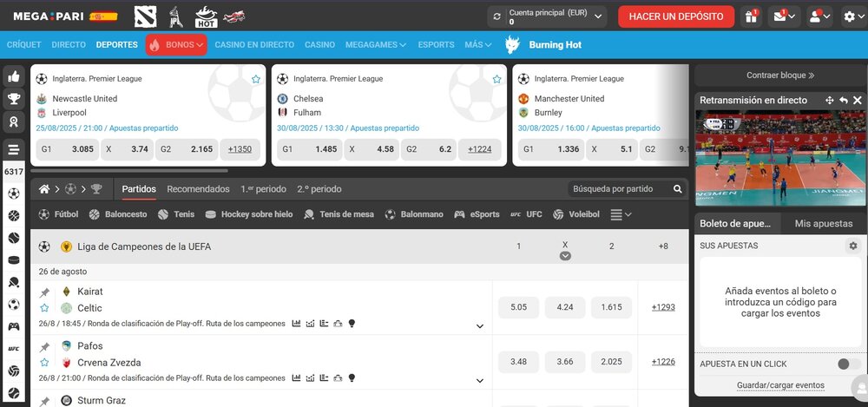The image size is (868, 407).
Task: Click Hacer un depósito button
Action: (676, 16)
